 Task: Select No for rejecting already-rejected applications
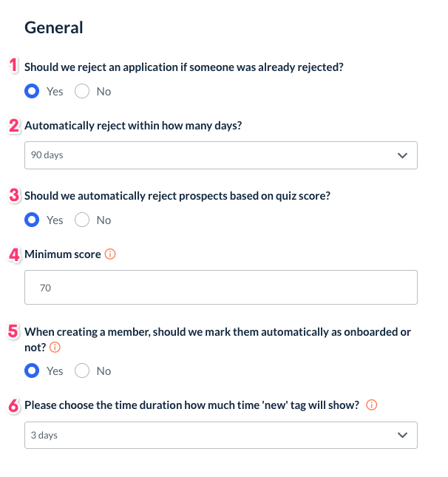tap(82, 92)
